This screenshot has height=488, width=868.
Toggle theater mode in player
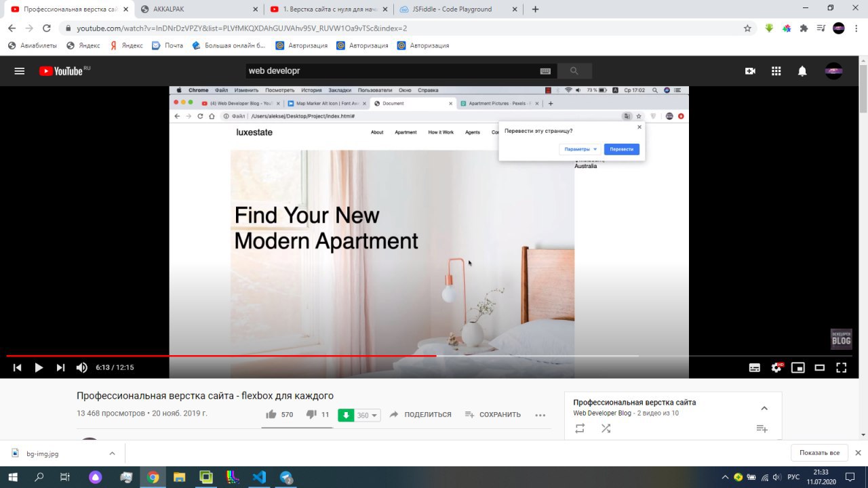pos(820,367)
